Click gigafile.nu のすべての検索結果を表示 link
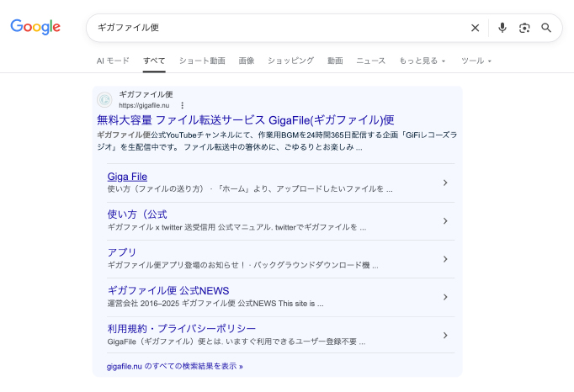 tap(175, 366)
